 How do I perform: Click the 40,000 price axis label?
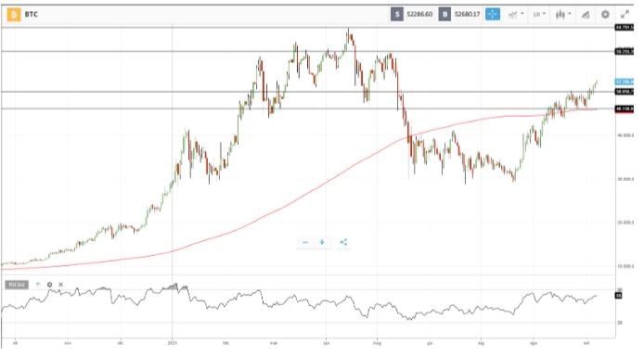pos(625,135)
